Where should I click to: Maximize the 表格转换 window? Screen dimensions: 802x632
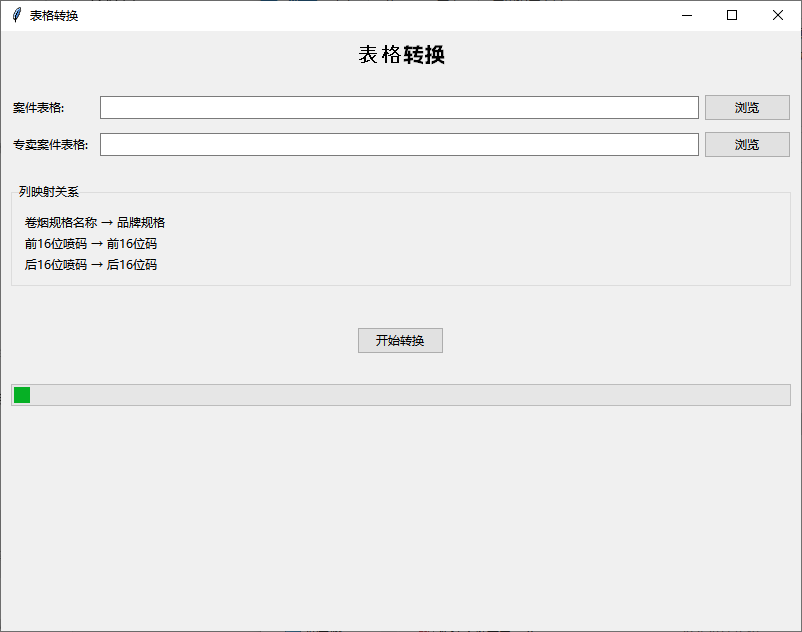point(731,15)
